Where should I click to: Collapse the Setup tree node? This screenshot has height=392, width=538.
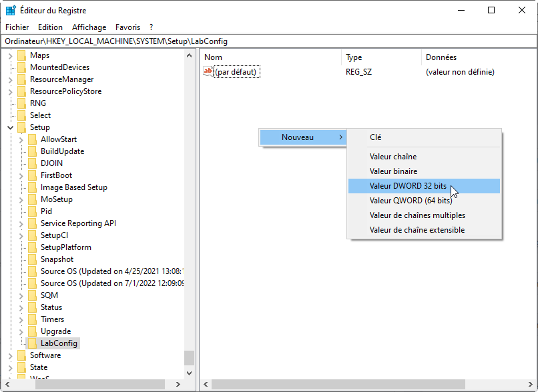pyautogui.click(x=10, y=127)
